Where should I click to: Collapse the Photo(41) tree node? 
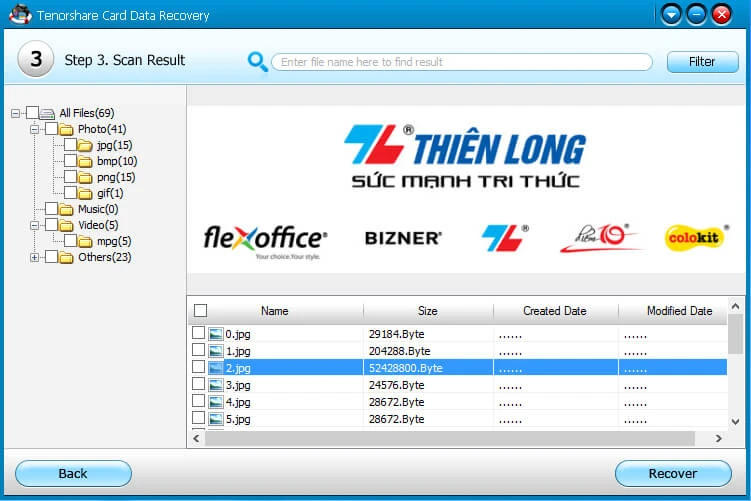(34, 129)
